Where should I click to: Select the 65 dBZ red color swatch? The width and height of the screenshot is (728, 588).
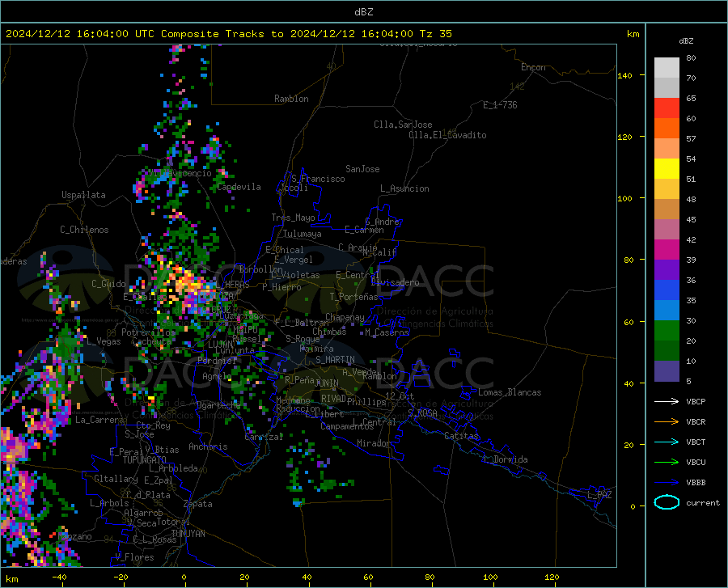667,108
